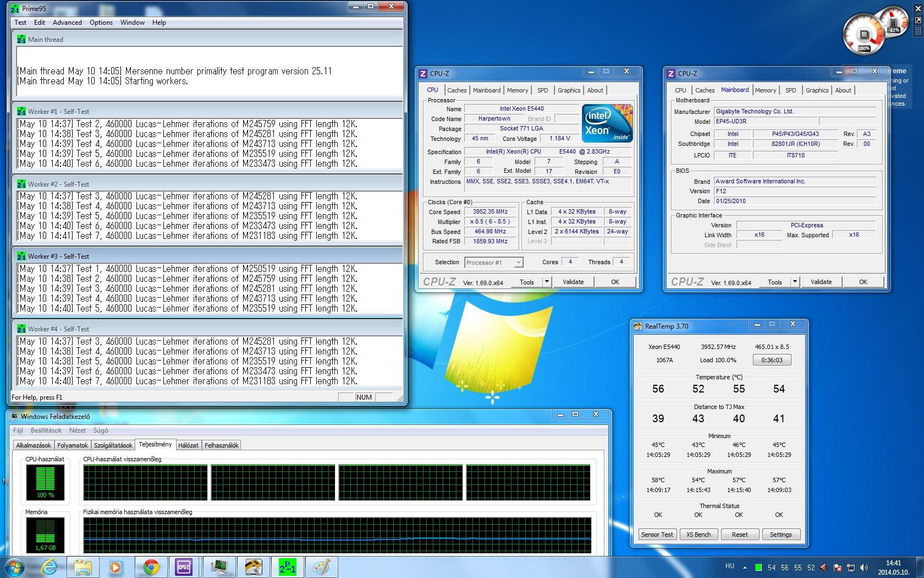
Task: Click the Bus Speed value 464.98 MHz
Action: pyautogui.click(x=490, y=231)
